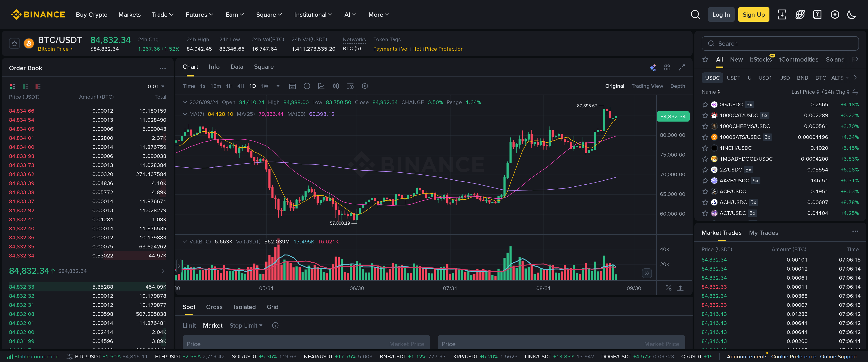
Task: Click the Log In button
Action: click(721, 14)
